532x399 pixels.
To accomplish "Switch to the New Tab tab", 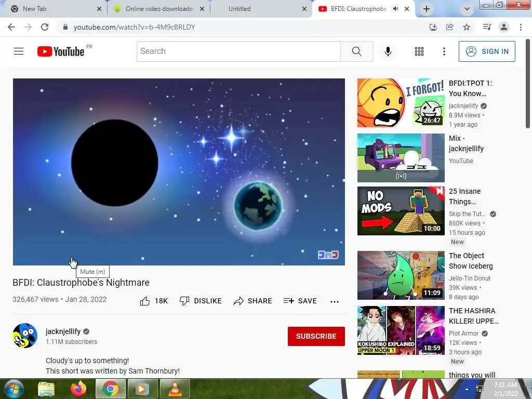I will point(54,9).
